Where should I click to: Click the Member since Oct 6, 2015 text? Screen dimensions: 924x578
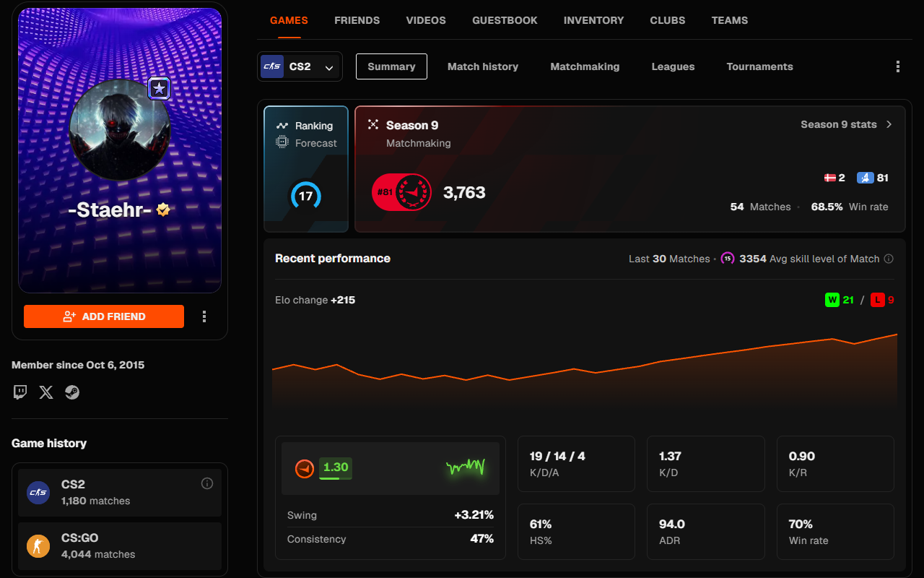tap(78, 365)
